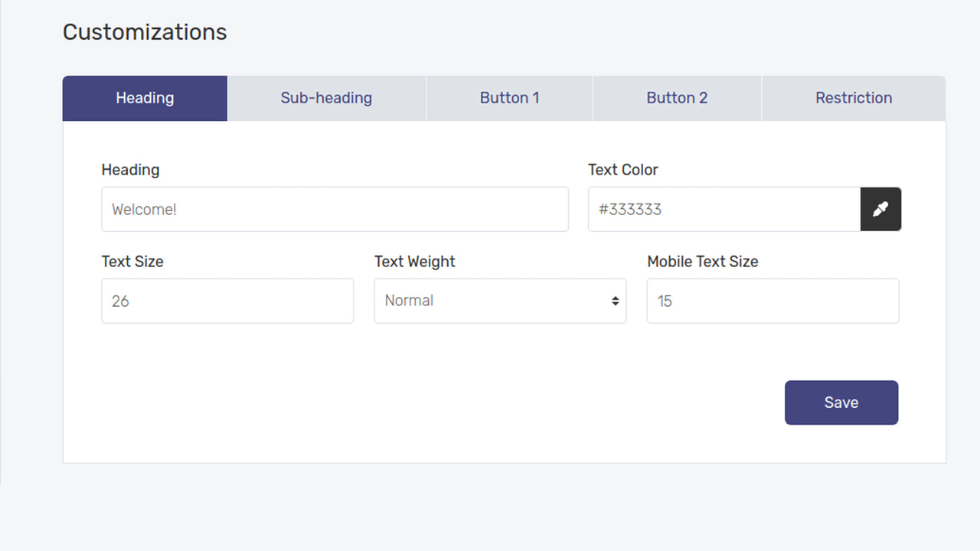980x551 pixels.
Task: Click the Customizations page title
Action: tap(145, 32)
